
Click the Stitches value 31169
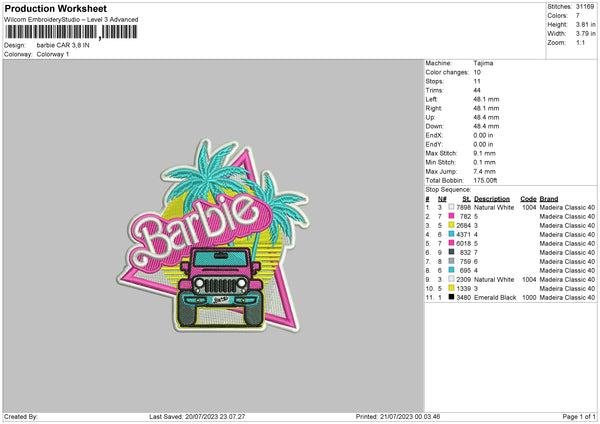coord(585,7)
